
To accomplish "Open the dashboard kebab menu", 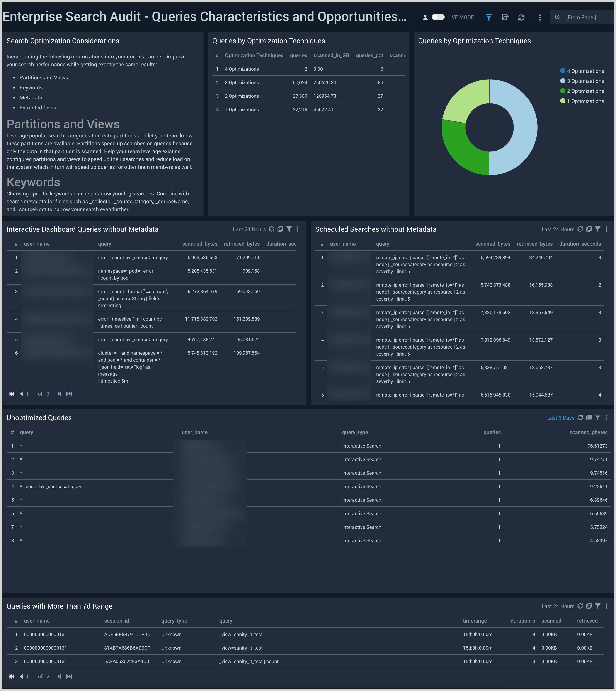I will (540, 17).
